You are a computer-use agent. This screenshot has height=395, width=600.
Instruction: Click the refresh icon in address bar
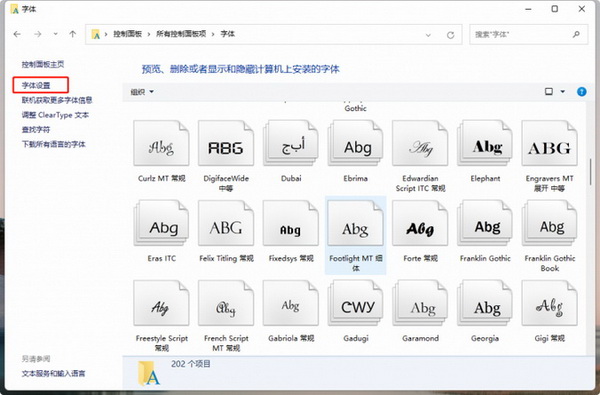click(x=450, y=35)
